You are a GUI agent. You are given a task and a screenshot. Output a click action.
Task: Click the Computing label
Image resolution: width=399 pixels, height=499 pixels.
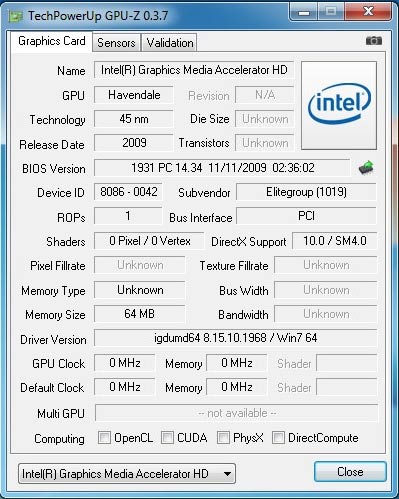(59, 439)
